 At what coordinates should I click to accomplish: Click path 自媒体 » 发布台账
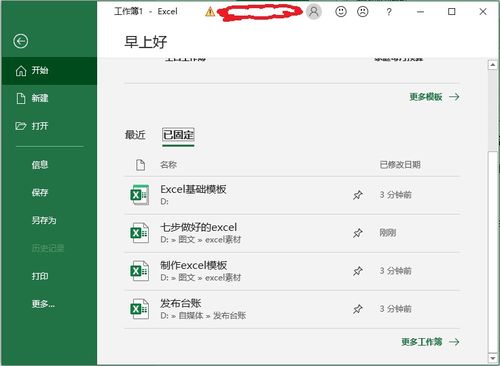[x=212, y=315]
